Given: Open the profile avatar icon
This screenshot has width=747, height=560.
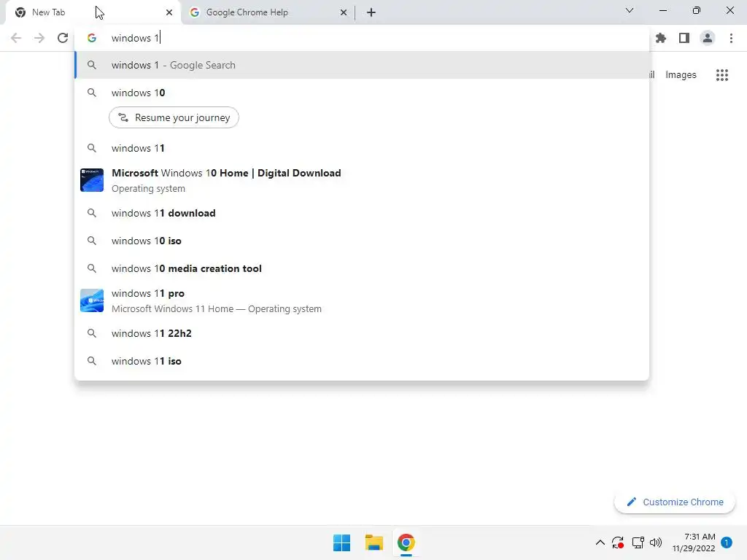Looking at the screenshot, I should click(708, 38).
